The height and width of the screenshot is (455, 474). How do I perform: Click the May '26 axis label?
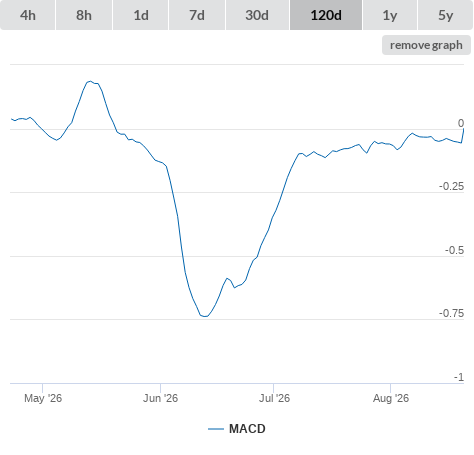pos(43,398)
